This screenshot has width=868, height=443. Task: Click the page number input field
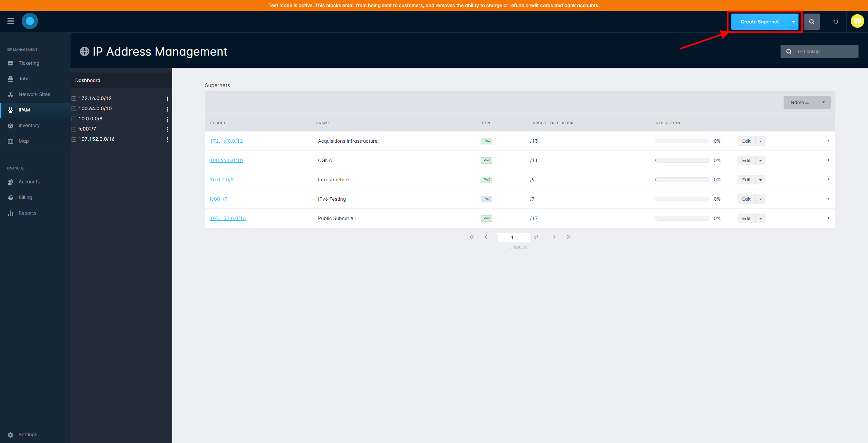514,237
